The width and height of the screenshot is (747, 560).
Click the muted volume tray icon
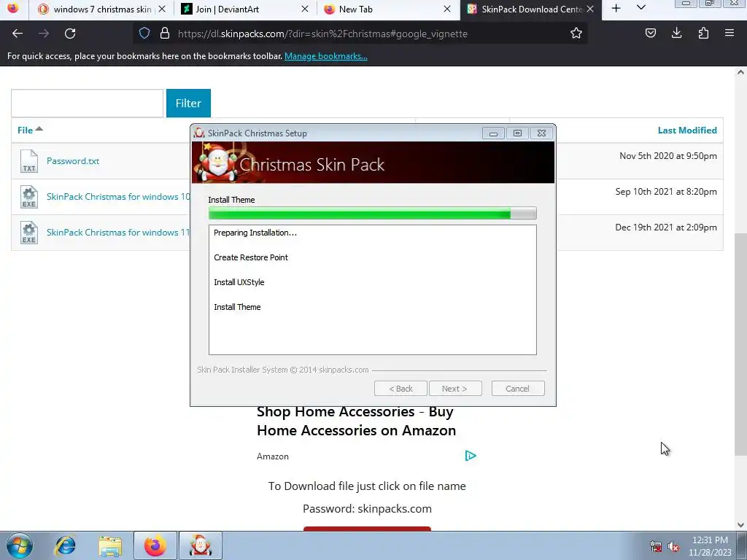(673, 547)
